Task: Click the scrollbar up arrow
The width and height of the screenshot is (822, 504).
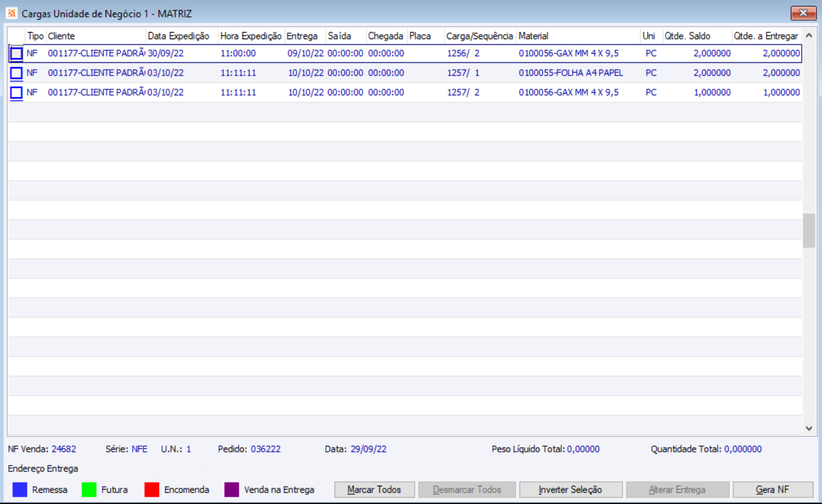Action: (809, 36)
